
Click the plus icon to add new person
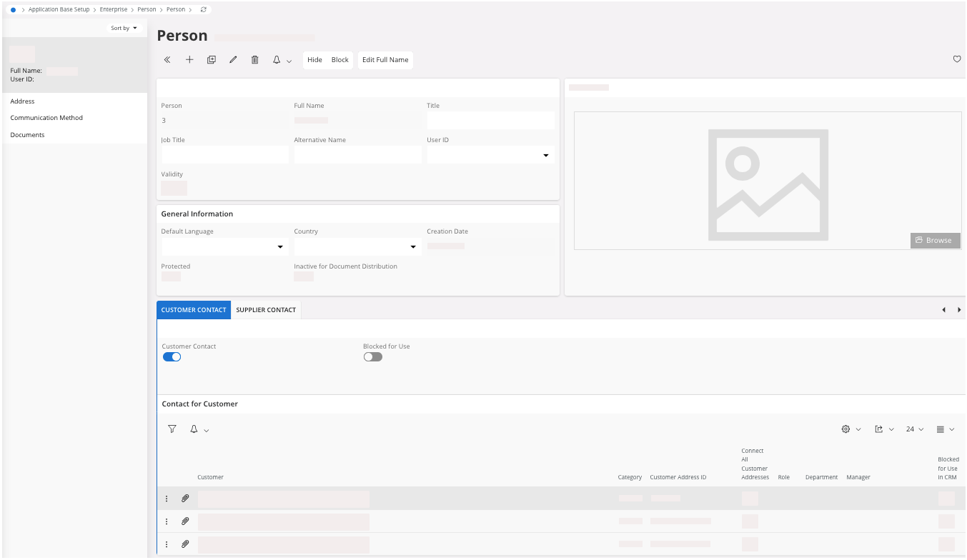click(189, 60)
